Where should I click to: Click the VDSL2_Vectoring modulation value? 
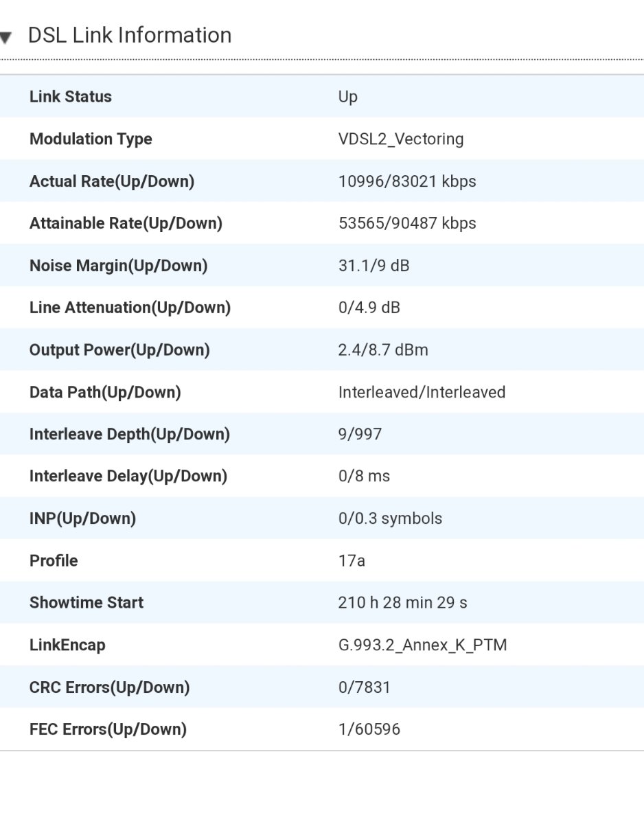(401, 139)
